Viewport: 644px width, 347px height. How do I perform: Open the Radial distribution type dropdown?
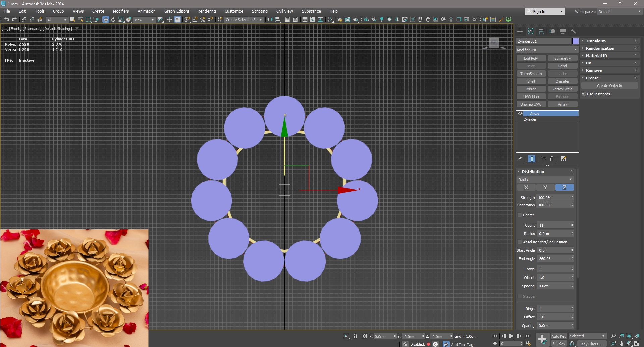pos(545,180)
